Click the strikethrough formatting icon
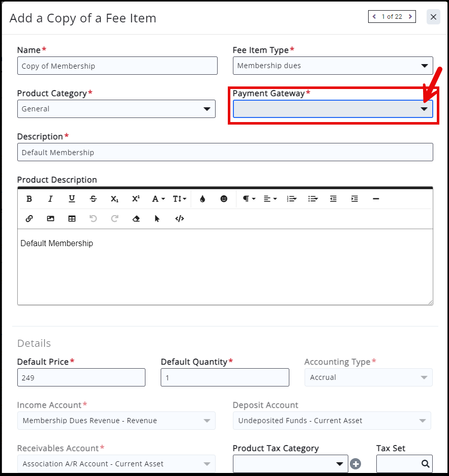Viewport: 449px width, 476px height. coord(93,199)
